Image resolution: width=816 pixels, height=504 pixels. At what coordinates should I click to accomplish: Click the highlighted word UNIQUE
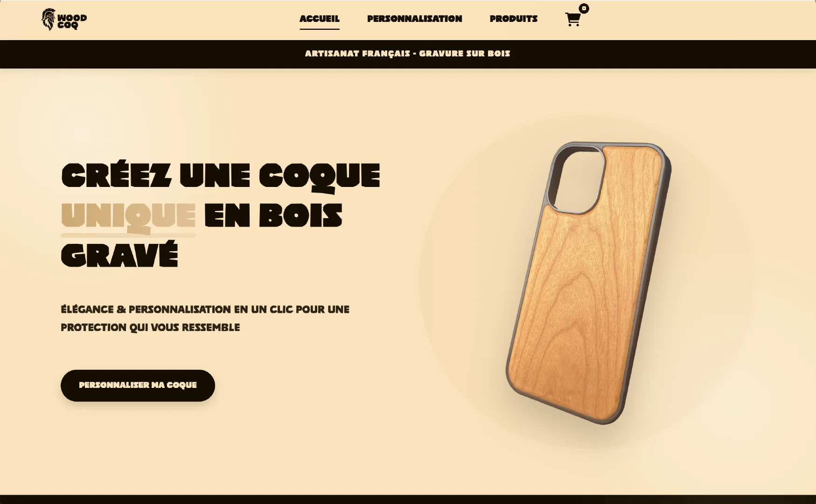pyautogui.click(x=128, y=217)
